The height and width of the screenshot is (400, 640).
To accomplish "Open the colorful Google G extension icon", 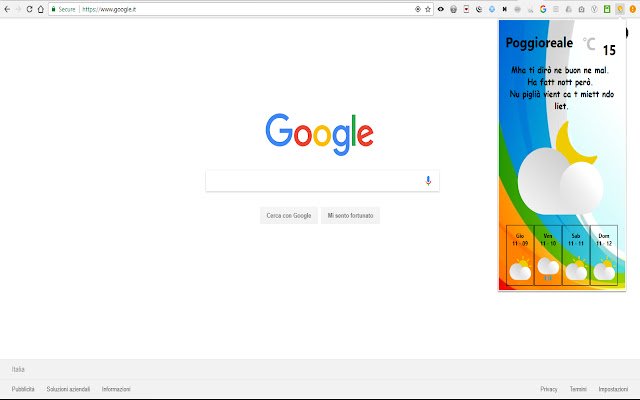I will point(543,9).
